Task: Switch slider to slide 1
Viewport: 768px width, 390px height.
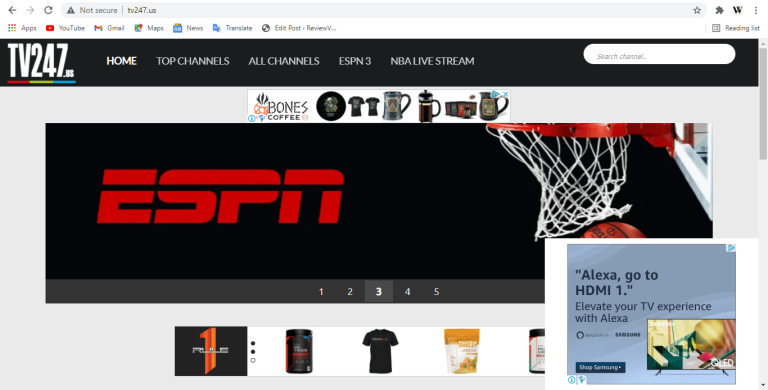Action: (321, 292)
